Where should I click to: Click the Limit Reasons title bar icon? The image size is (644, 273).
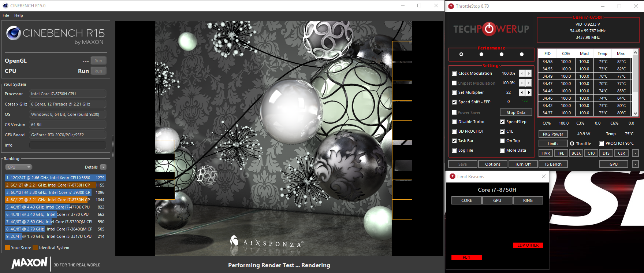(453, 176)
